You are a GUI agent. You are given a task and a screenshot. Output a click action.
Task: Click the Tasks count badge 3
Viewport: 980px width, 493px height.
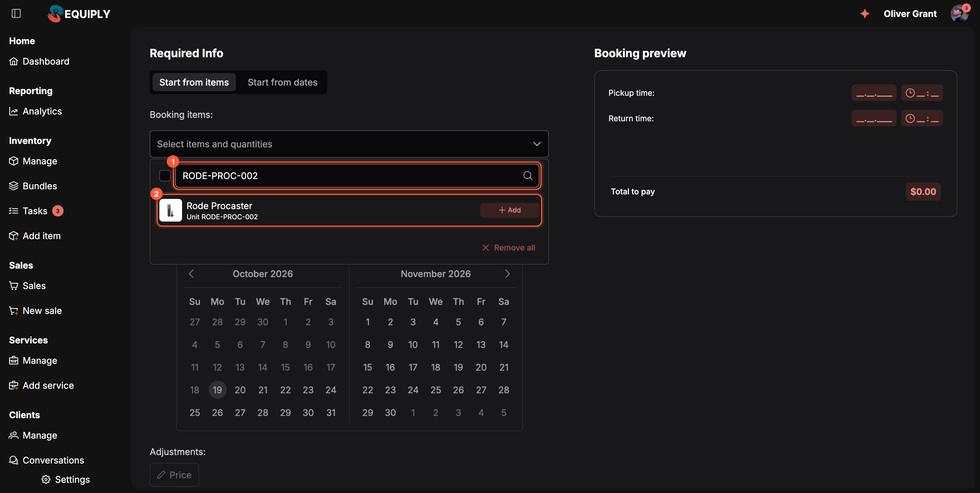click(58, 211)
